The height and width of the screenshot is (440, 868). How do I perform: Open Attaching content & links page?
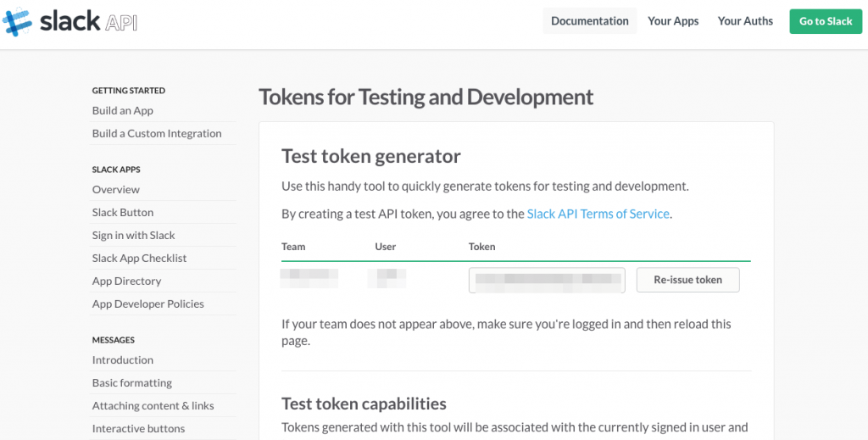(x=153, y=406)
